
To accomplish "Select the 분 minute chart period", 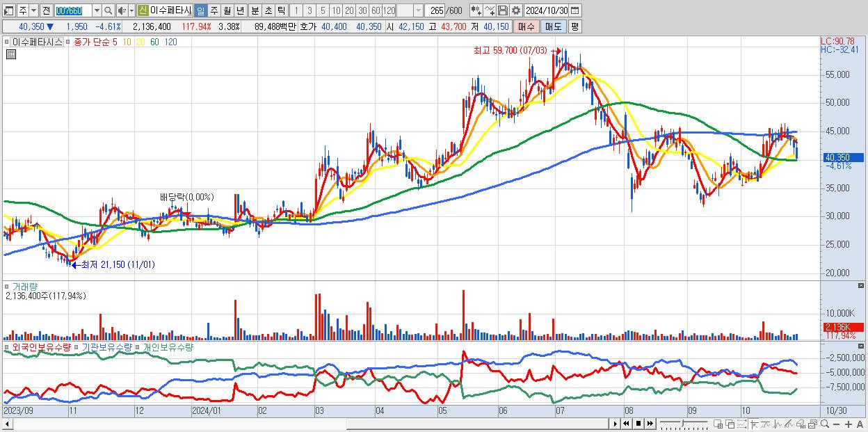I will [255, 10].
